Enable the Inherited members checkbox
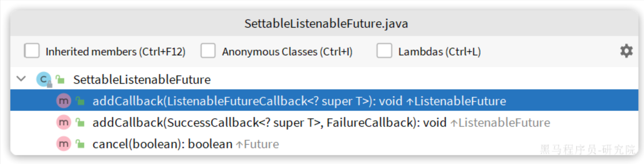 point(32,51)
